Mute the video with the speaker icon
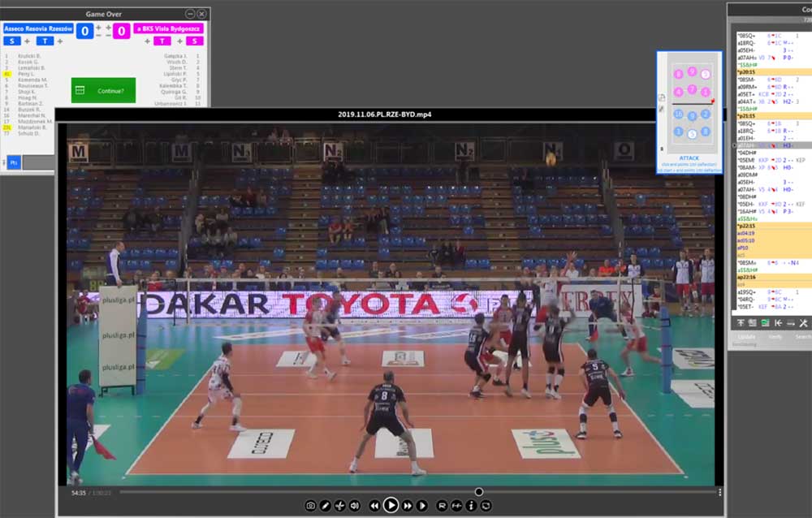 (x=354, y=505)
